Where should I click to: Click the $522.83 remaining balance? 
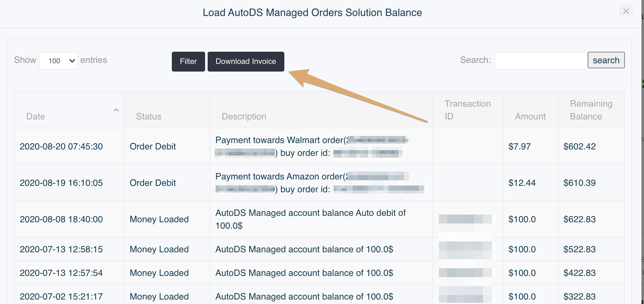coord(579,249)
